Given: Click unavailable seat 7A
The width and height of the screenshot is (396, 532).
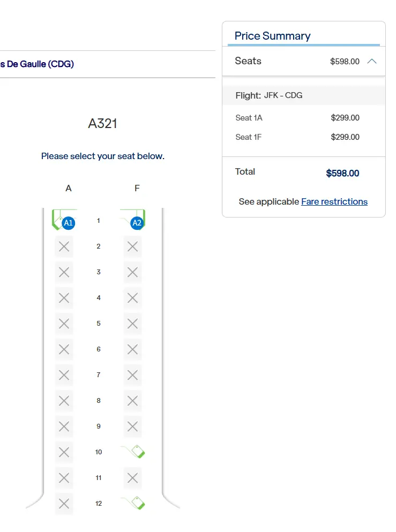Looking at the screenshot, I should 64,375.
